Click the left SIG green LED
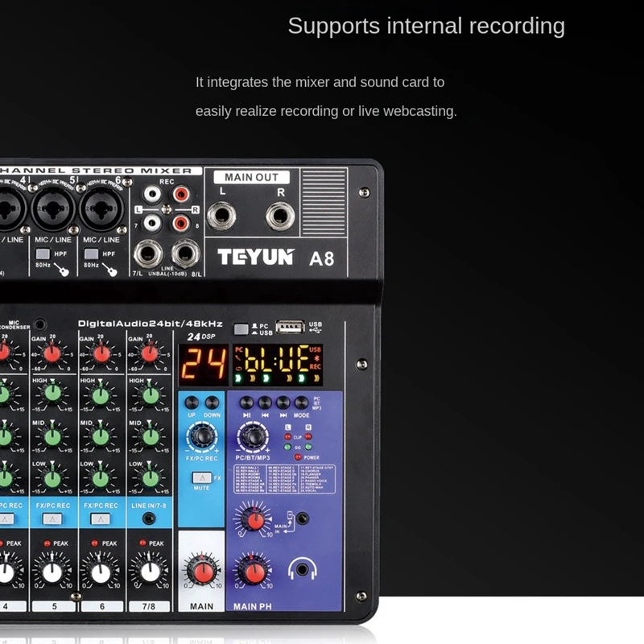 (x=288, y=447)
